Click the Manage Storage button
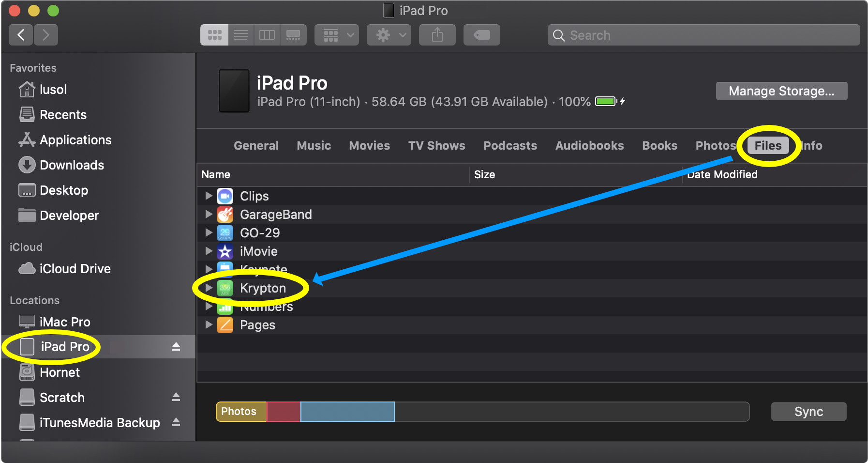Screen dimensions: 868x463 pos(781,91)
